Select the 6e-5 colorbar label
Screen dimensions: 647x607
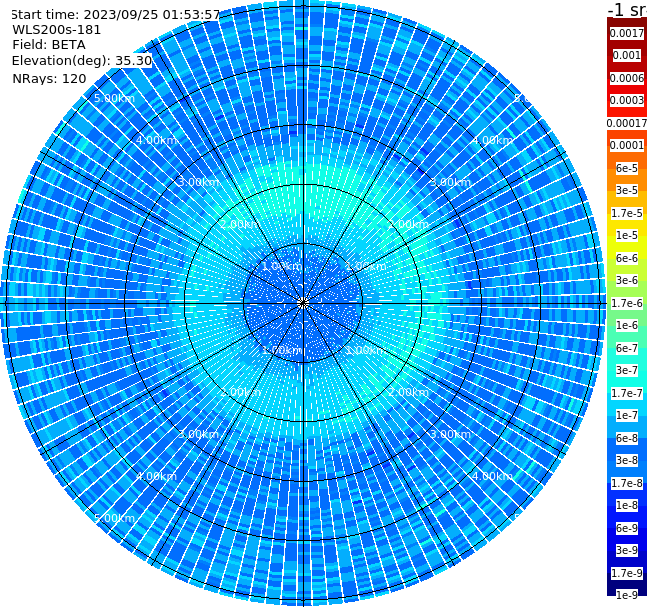click(626, 168)
